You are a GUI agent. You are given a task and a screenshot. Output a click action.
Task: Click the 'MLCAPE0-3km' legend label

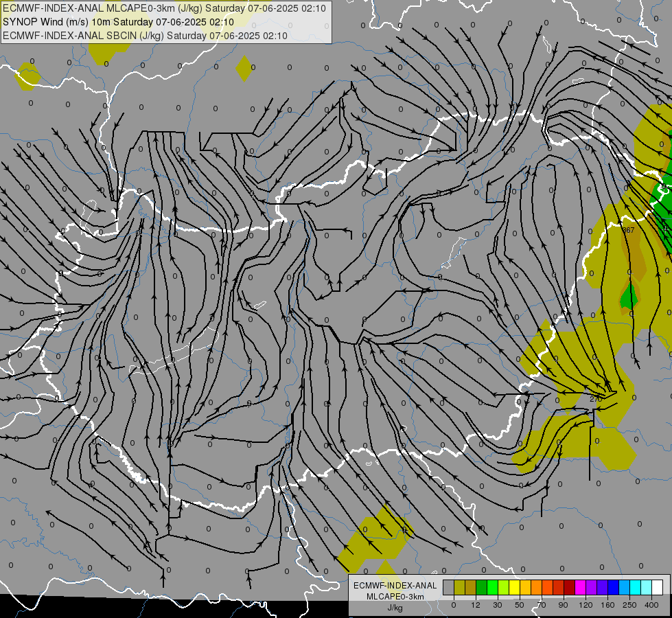click(395, 597)
